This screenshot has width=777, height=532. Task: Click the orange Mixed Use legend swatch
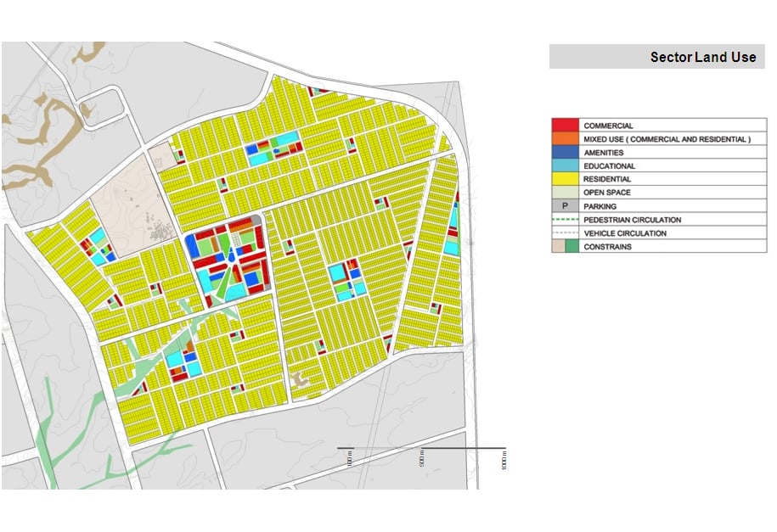click(565, 138)
